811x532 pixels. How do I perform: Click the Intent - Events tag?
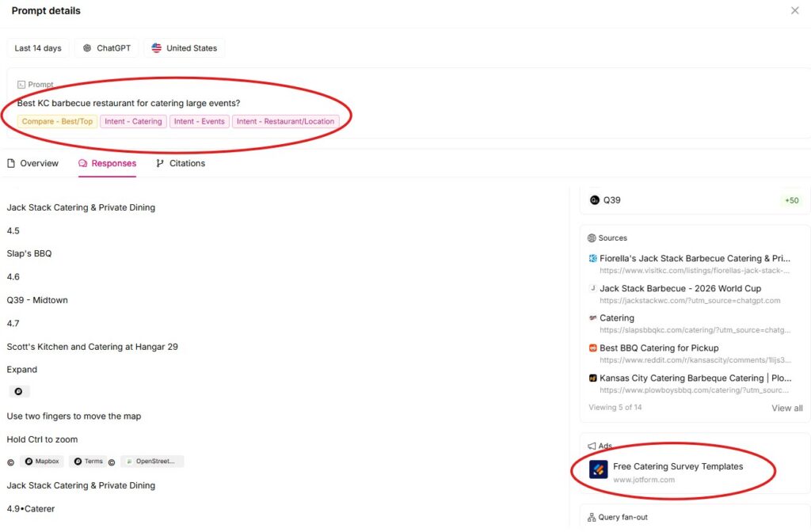(x=199, y=121)
